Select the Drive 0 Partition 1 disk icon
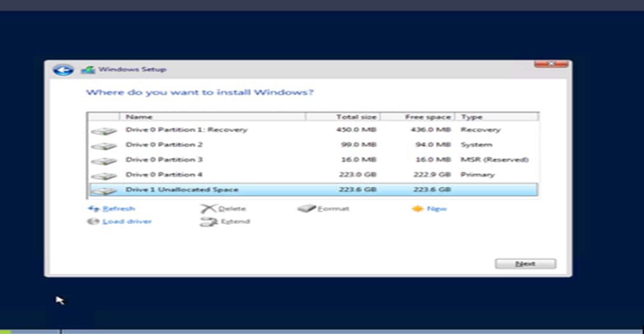The width and height of the screenshot is (644, 334). 104,131
